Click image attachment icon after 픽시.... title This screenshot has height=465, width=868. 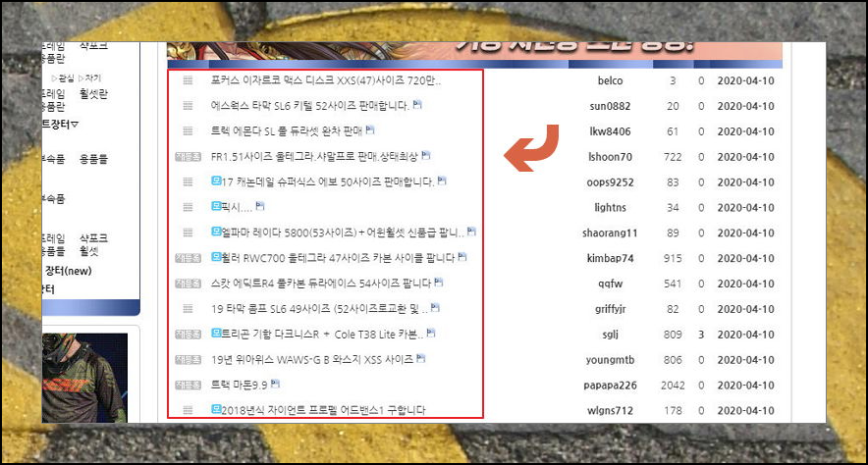coord(260,206)
